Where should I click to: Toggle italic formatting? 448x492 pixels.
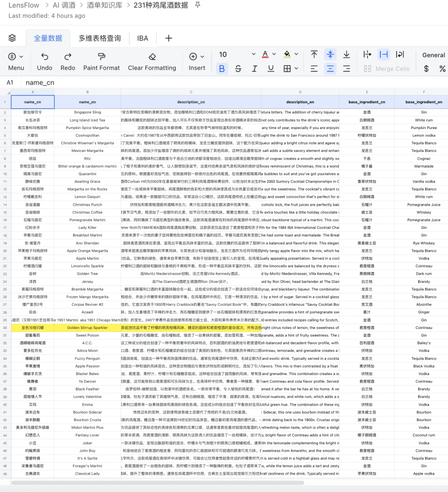[x=254, y=68]
